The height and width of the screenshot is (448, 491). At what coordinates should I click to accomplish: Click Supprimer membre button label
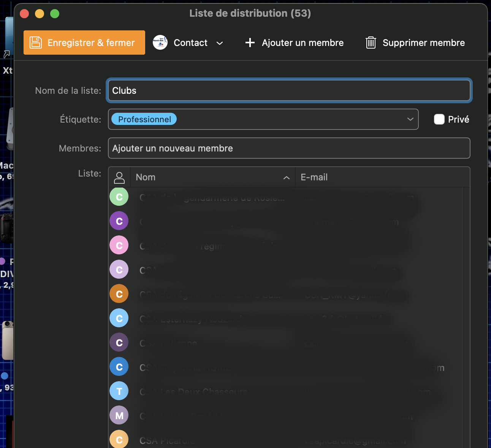423,43
